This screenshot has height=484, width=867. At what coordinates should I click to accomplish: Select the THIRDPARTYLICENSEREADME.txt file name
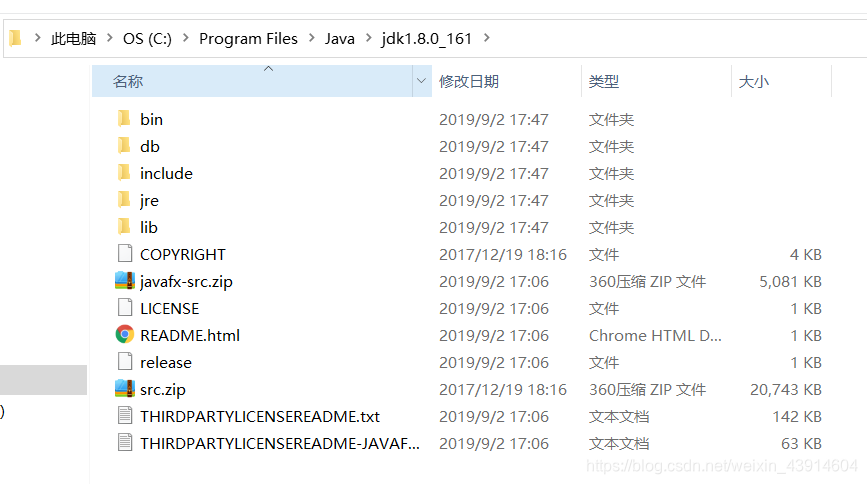260,417
